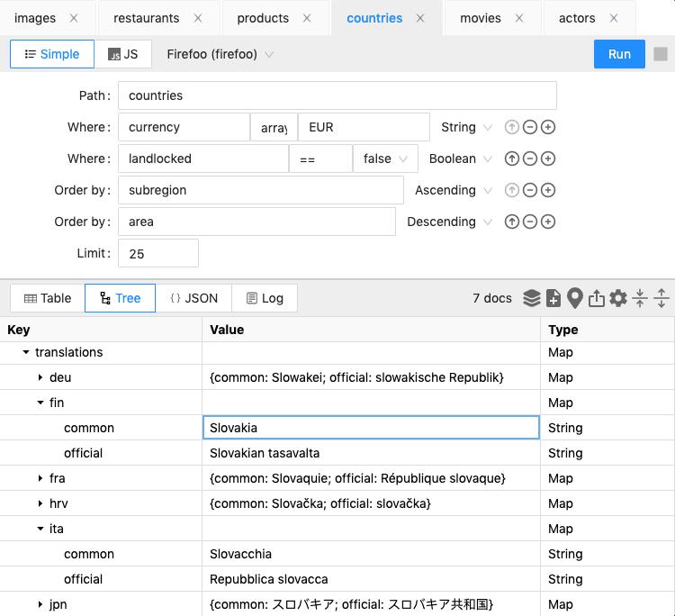This screenshot has height=616, width=675.
Task: Remove the area order by clause
Action: click(x=529, y=222)
